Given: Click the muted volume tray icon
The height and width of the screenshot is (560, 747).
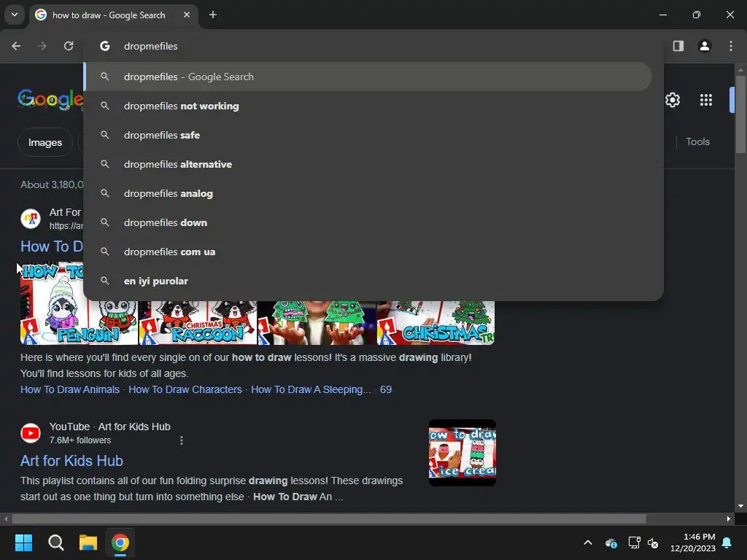Looking at the screenshot, I should click(x=653, y=542).
